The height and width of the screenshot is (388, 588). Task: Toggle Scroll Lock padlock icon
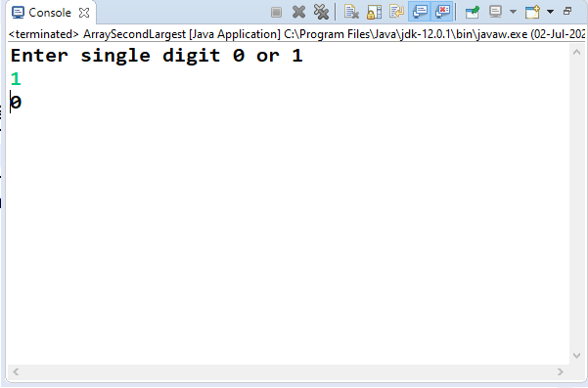374,12
